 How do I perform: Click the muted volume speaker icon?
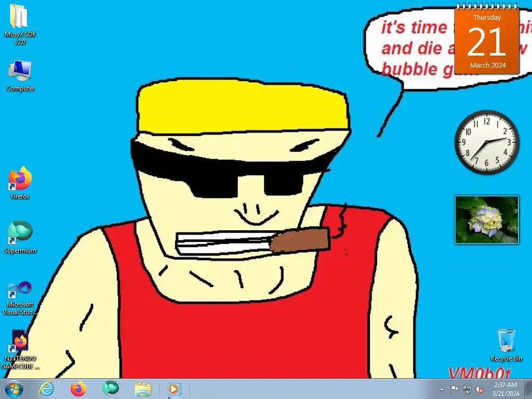point(480,390)
